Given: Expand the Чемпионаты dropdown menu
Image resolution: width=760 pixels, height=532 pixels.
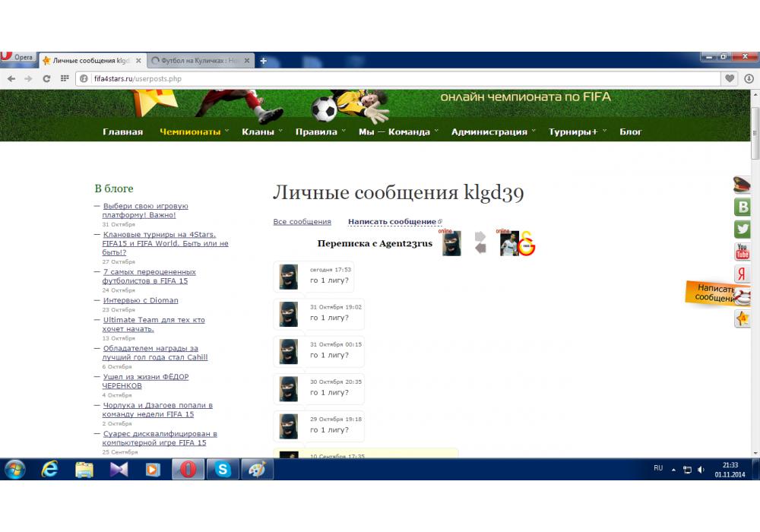Looking at the screenshot, I should pos(194,131).
